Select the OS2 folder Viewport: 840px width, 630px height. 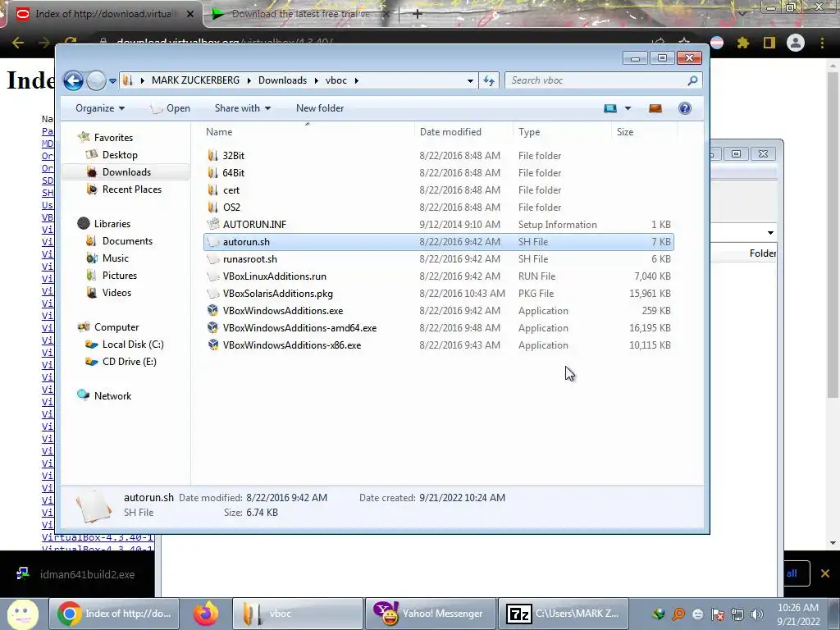click(231, 208)
